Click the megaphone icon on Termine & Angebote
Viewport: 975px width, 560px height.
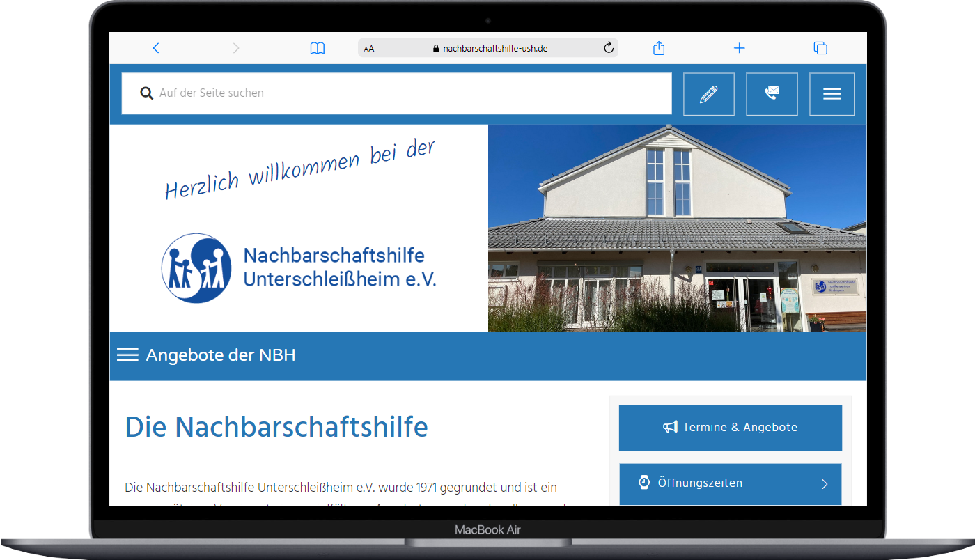click(x=670, y=427)
